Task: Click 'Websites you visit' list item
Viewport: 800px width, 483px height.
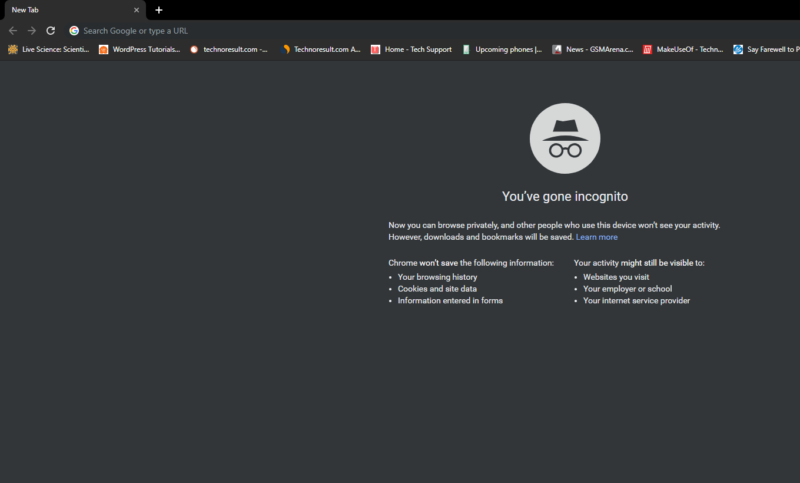Action: click(x=616, y=277)
